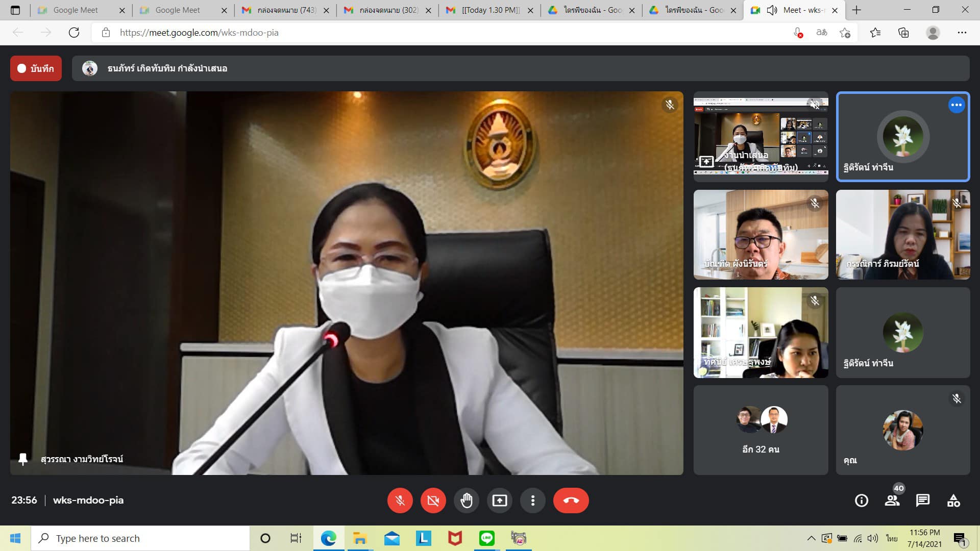Switch to the [Today 1.30 PM] Gmail tab
This screenshot has width=980, height=551.
[x=489, y=10]
